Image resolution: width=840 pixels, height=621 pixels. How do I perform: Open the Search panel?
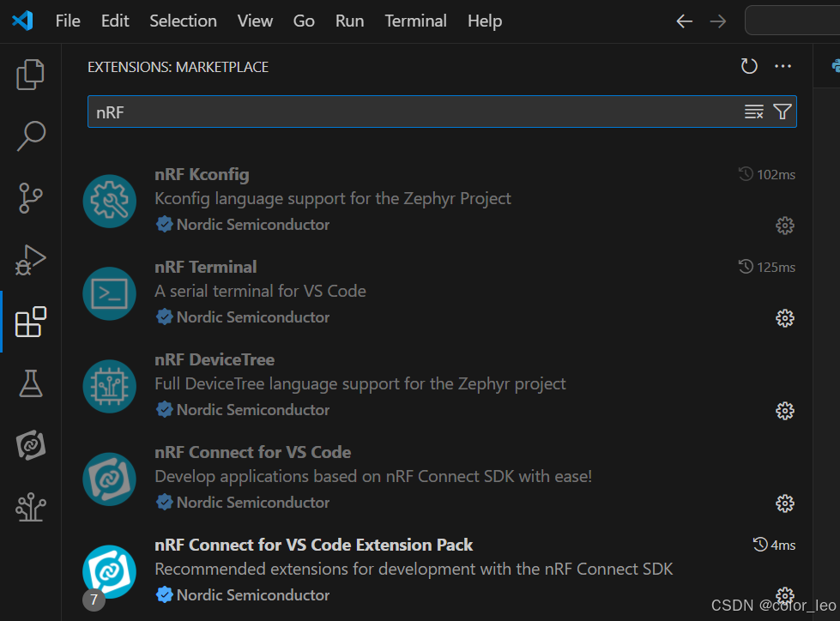pyautogui.click(x=30, y=136)
